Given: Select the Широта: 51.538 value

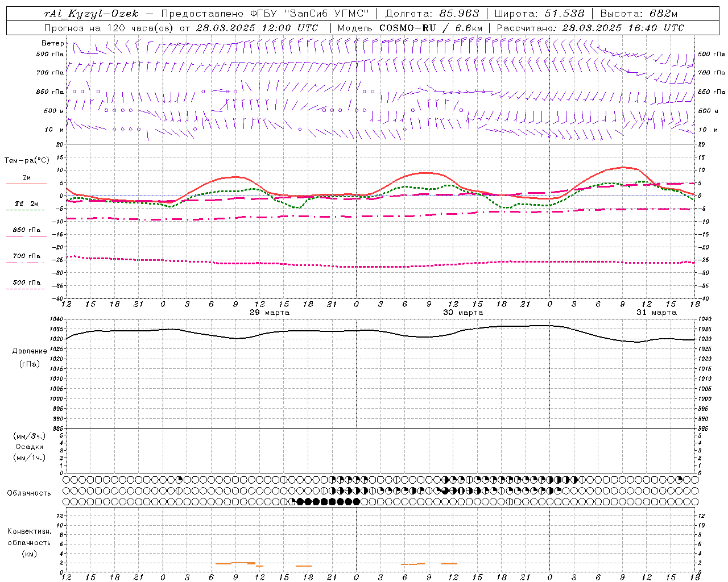Looking at the screenshot, I should [x=539, y=14].
